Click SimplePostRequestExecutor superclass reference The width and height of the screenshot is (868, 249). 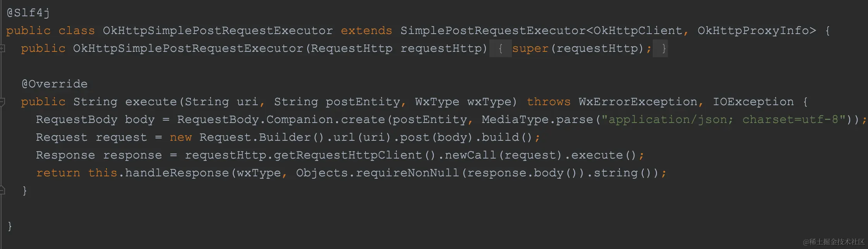493,31
